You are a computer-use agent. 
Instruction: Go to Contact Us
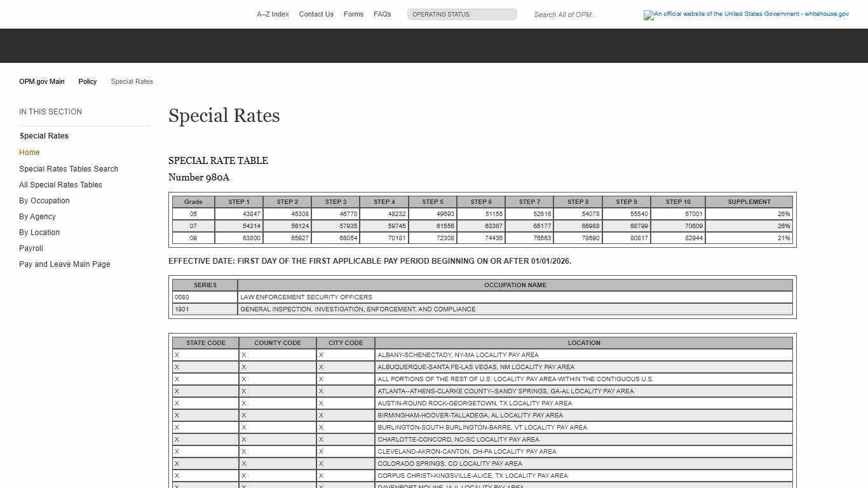click(x=316, y=14)
